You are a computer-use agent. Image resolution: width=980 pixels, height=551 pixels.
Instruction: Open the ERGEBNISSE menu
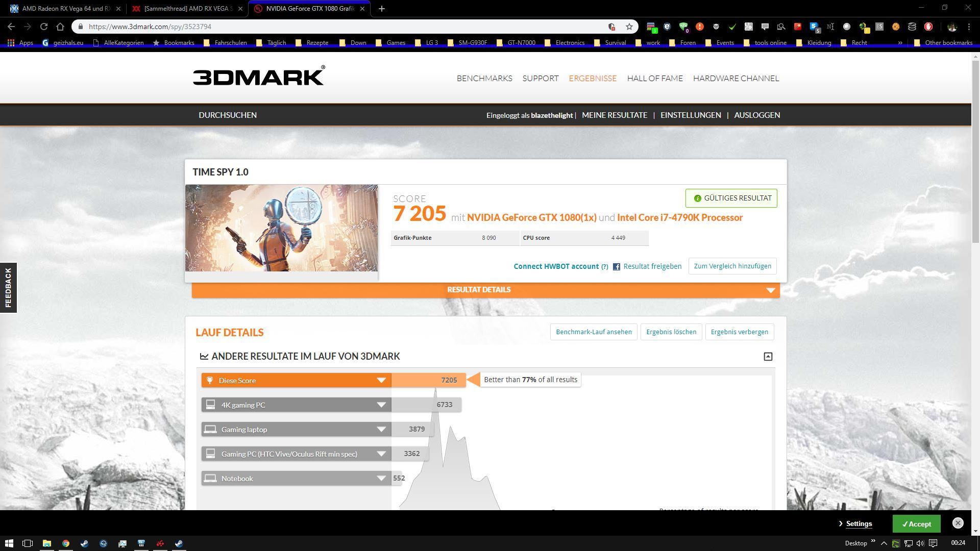click(x=593, y=78)
